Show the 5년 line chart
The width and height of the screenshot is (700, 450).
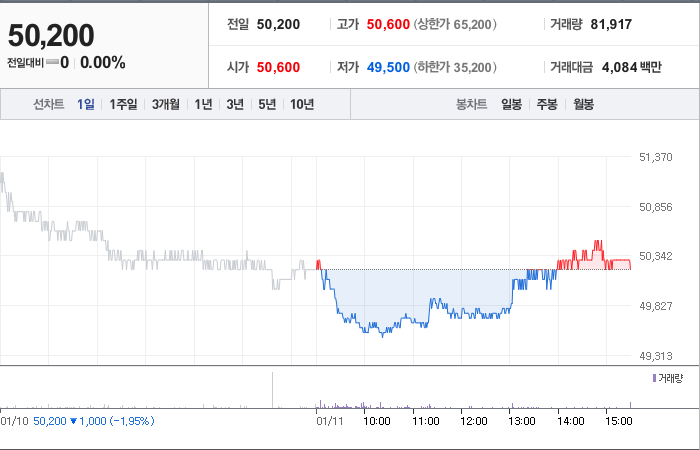(267, 104)
